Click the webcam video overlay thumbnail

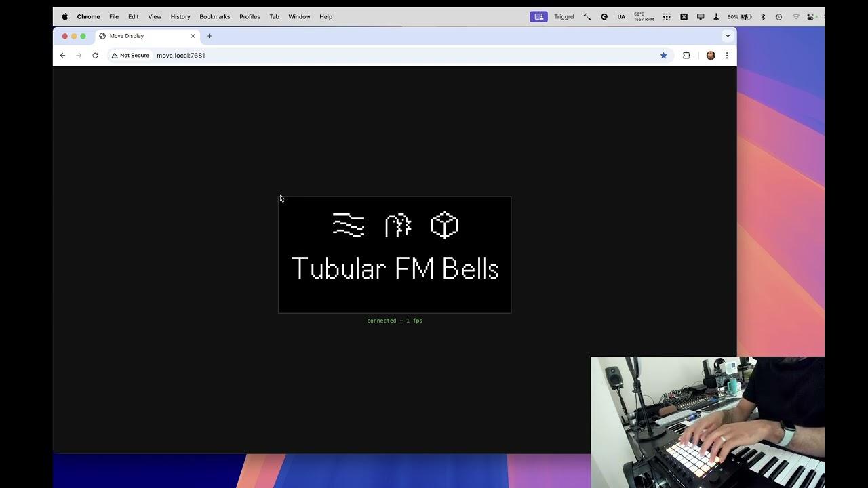coord(707,422)
